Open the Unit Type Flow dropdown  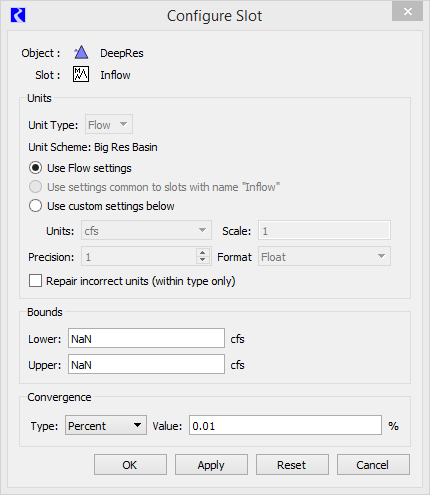pos(109,124)
